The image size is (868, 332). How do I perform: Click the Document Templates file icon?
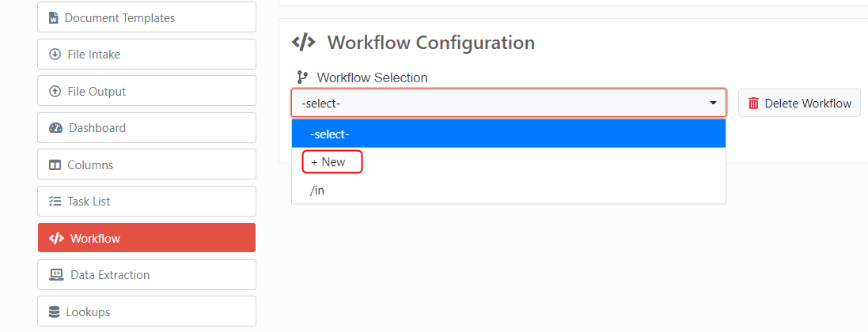[x=54, y=18]
